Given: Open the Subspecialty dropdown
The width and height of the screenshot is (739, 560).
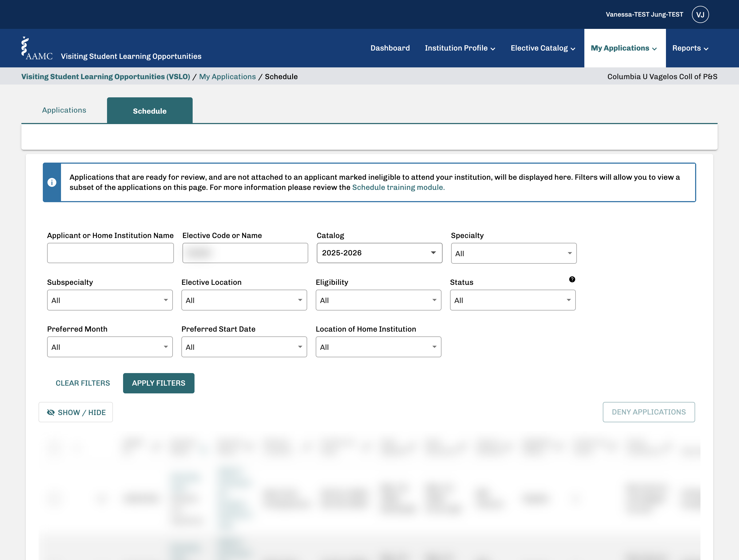Looking at the screenshot, I should coord(110,300).
